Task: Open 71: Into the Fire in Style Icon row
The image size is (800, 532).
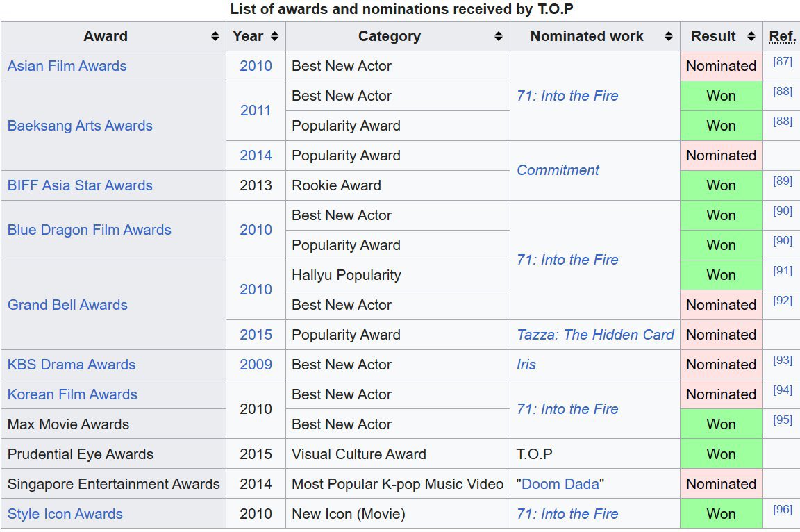Action: [x=567, y=514]
